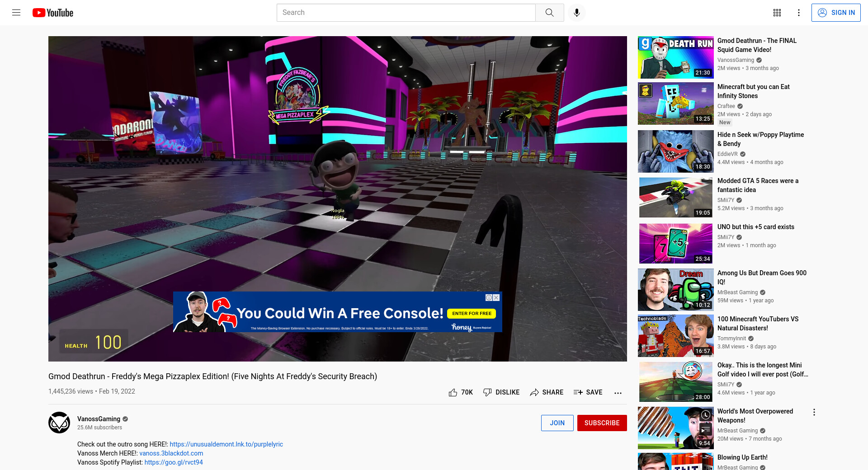Image resolution: width=868 pixels, height=470 pixels.
Task: Open the hamburger guide menu
Action: [16, 13]
